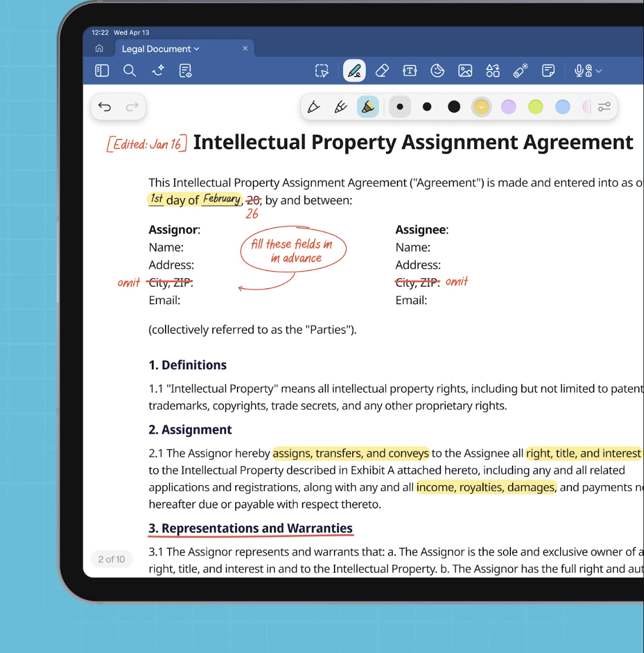This screenshot has width=644, height=653.
Task: Select the largest stroke thickness dot
Action: [454, 107]
